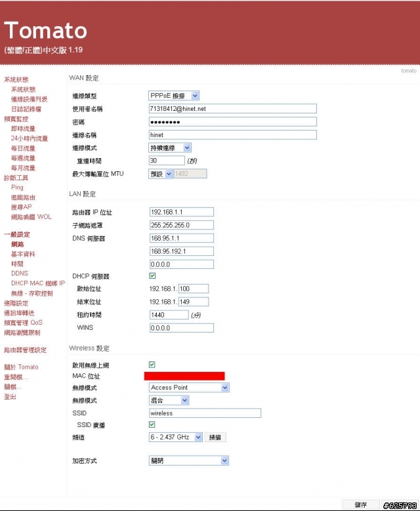The height and width of the screenshot is (511, 420).
Task: Open 路由器管理設定 in the sidebar
Action: pyautogui.click(x=25, y=350)
